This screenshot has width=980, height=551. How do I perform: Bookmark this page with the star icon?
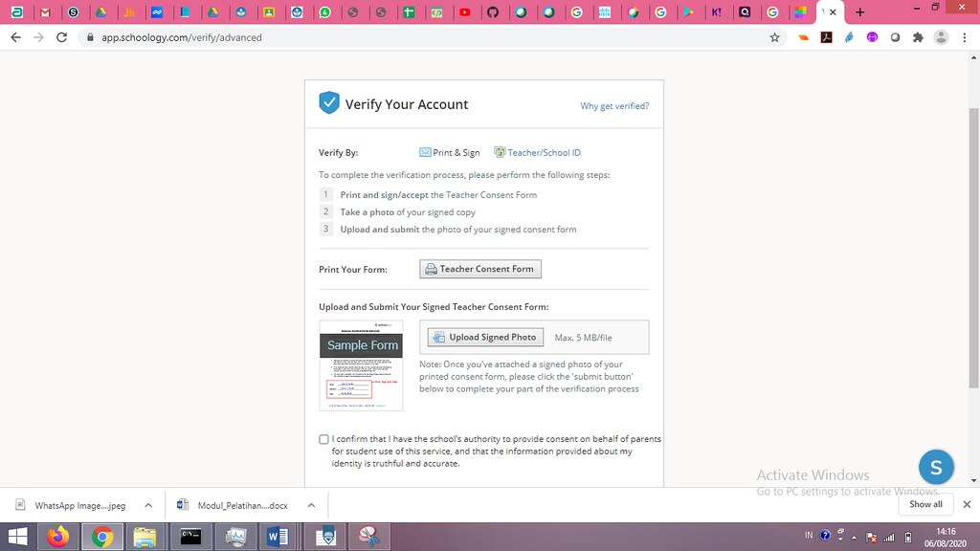775,37
